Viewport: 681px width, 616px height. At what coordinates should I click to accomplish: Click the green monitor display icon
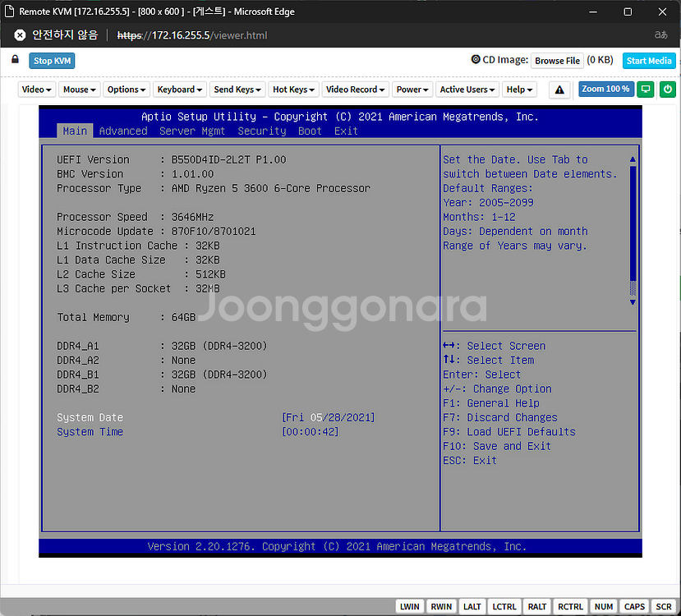point(646,90)
